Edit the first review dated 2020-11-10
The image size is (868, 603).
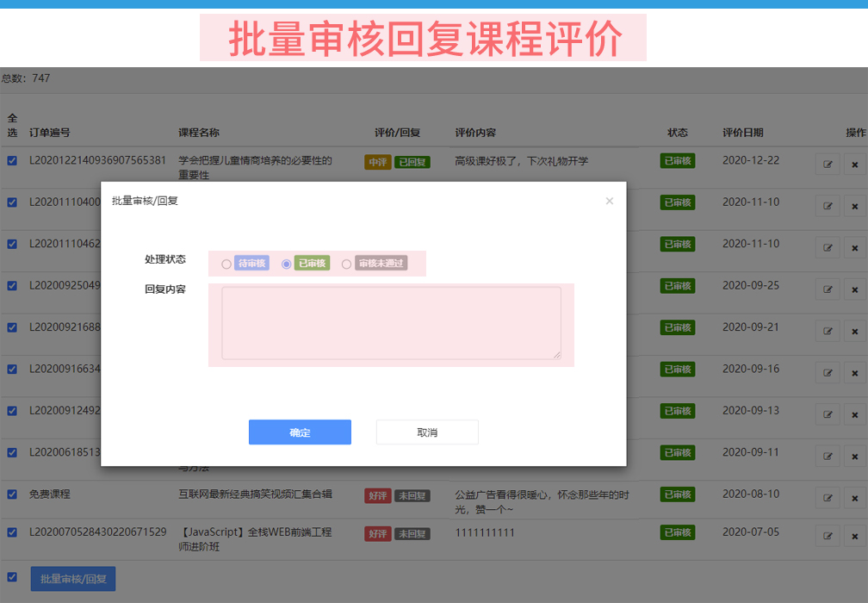(828, 206)
